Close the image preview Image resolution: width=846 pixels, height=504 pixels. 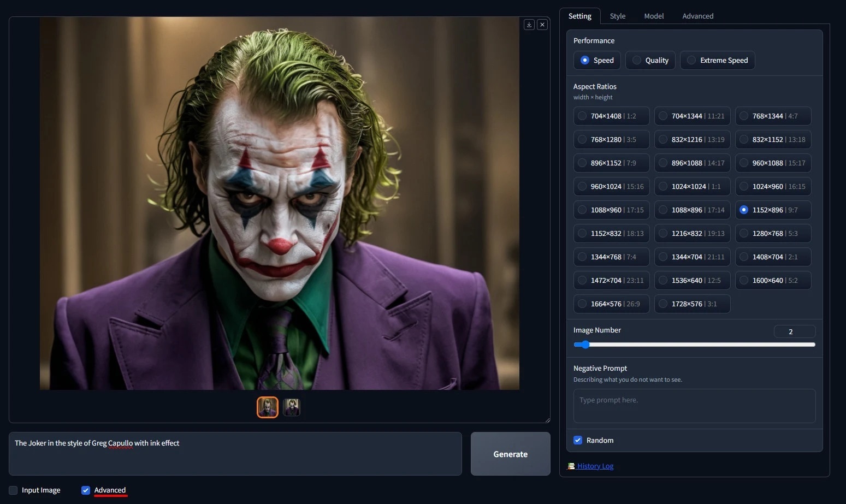[x=542, y=25]
